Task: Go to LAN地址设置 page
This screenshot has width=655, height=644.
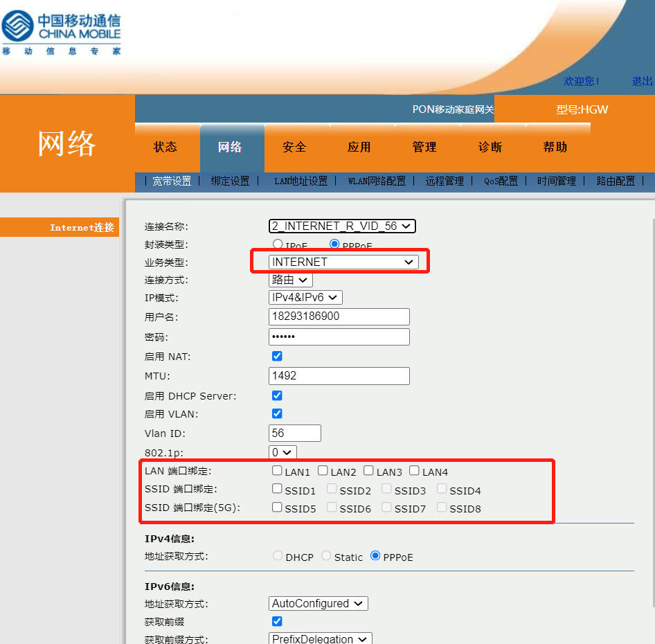Action: point(300,181)
